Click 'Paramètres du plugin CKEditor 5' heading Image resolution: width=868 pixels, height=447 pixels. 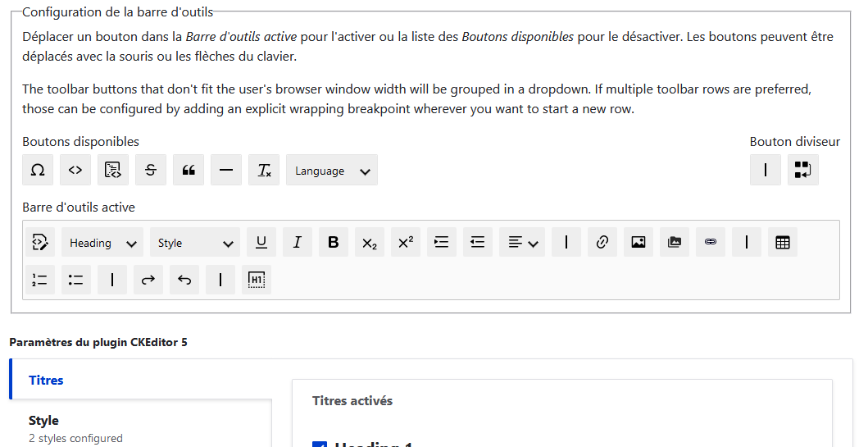click(98, 342)
